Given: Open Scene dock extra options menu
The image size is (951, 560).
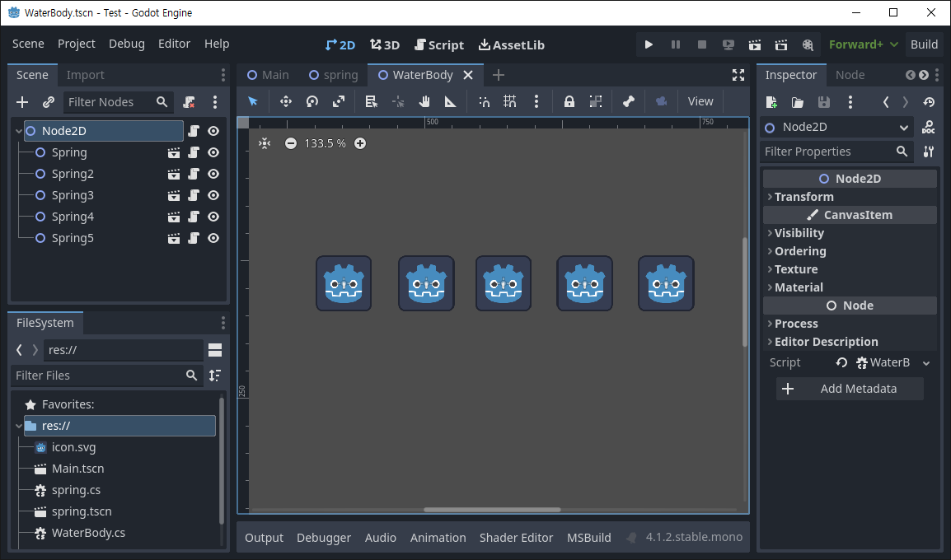Looking at the screenshot, I should (x=215, y=102).
